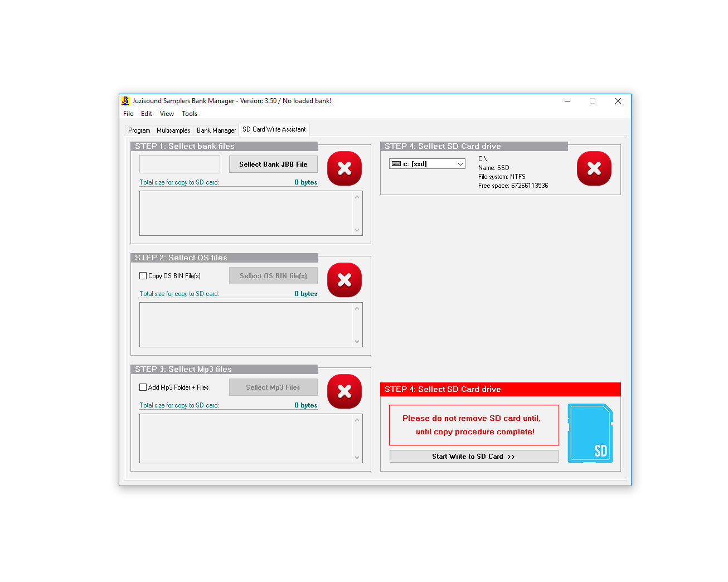Enable the Copy OS BIN File(s) checkbox

pyautogui.click(x=143, y=276)
